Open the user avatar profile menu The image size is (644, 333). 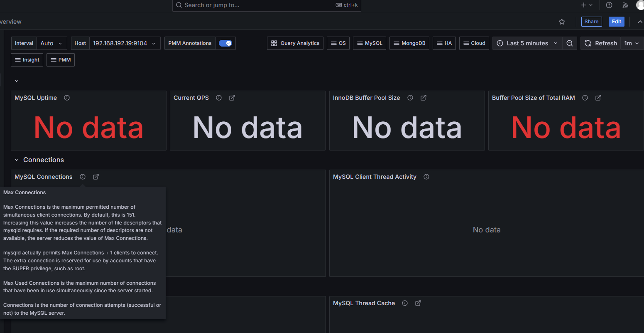point(640,5)
